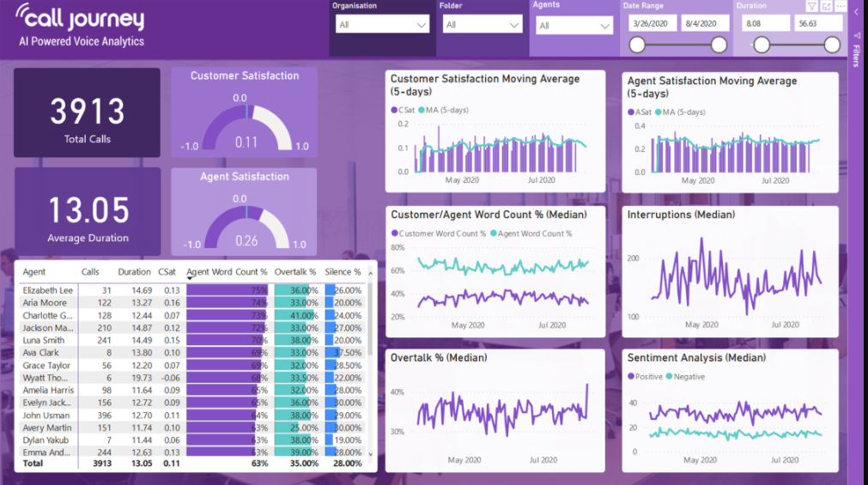Image resolution: width=868 pixels, height=485 pixels.
Task: Open focus mode for the Duration slicer
Action: 827,7
